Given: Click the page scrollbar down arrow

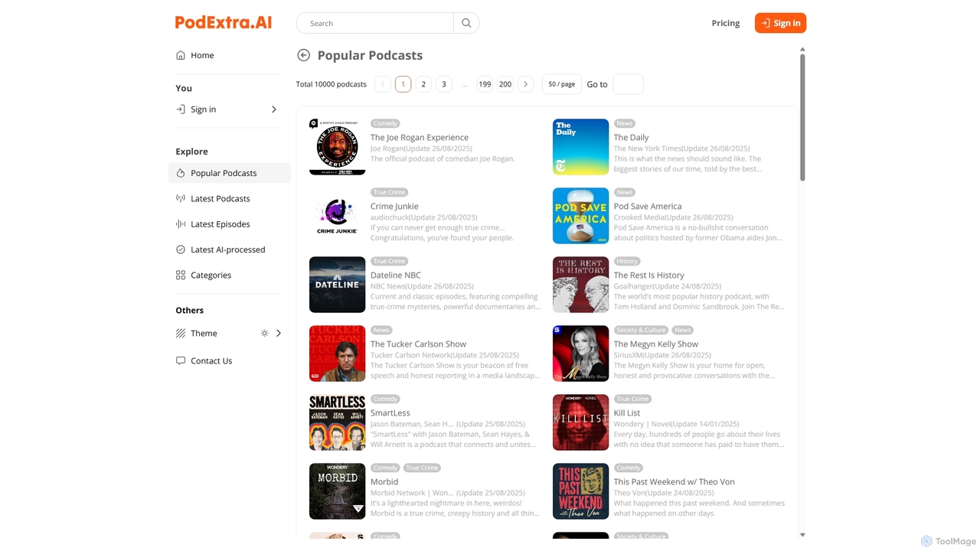Looking at the screenshot, I should click(x=802, y=535).
